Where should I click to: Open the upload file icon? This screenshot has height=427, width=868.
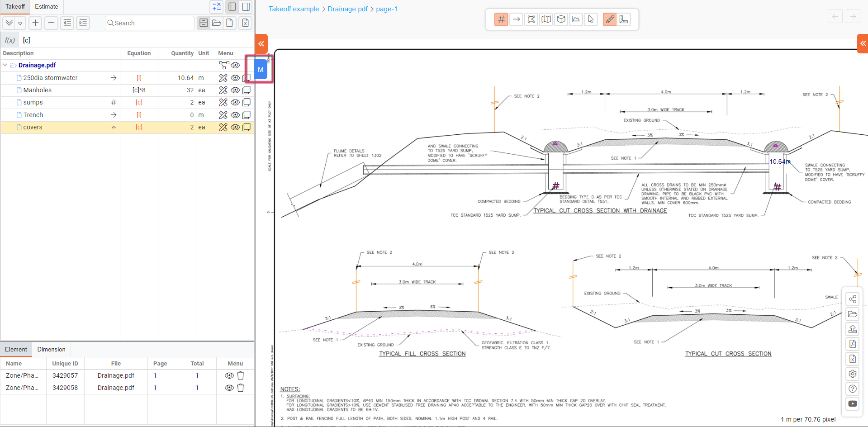tap(853, 329)
